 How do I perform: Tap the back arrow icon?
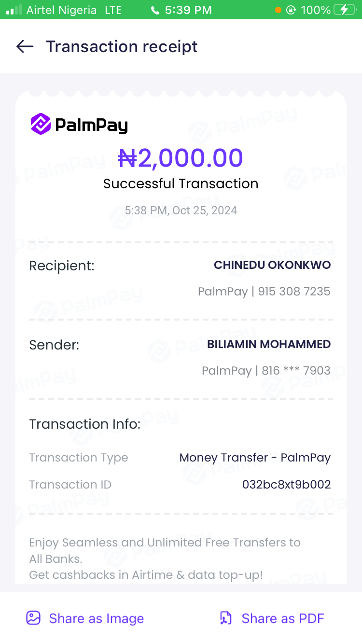25,46
